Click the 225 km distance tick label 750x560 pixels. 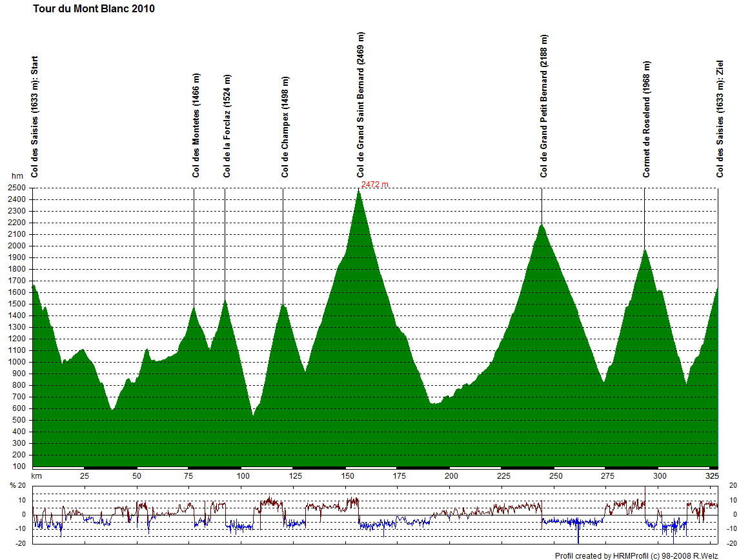coord(503,476)
